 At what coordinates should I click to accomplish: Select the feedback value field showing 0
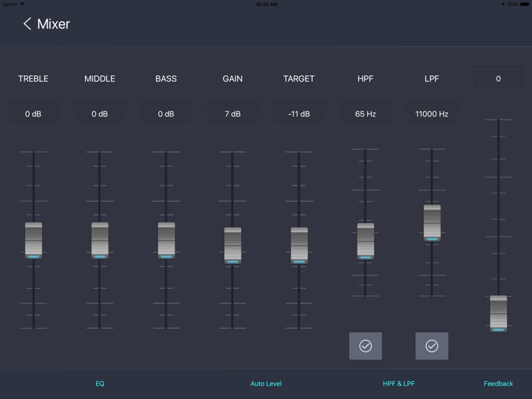(499, 78)
